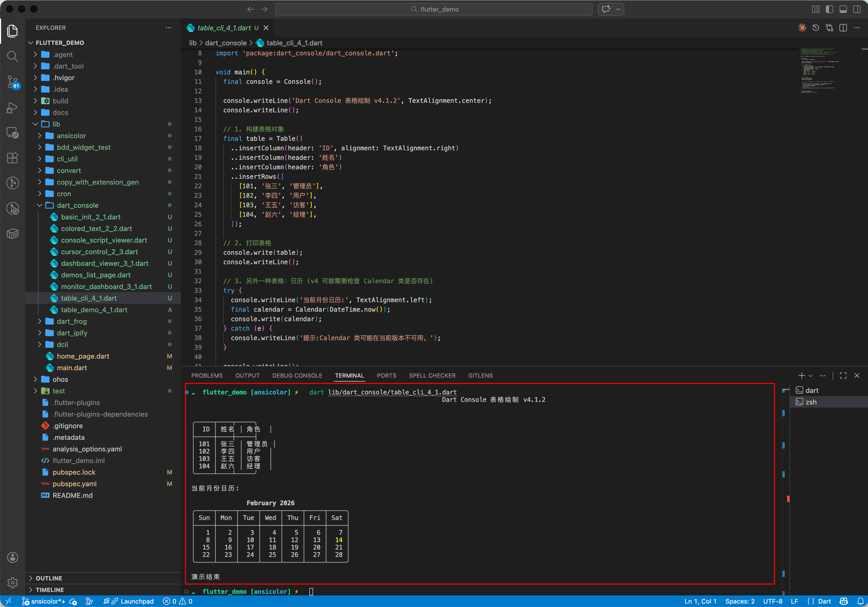Maximize the terminal panel size
The image size is (868, 607).
click(x=843, y=375)
